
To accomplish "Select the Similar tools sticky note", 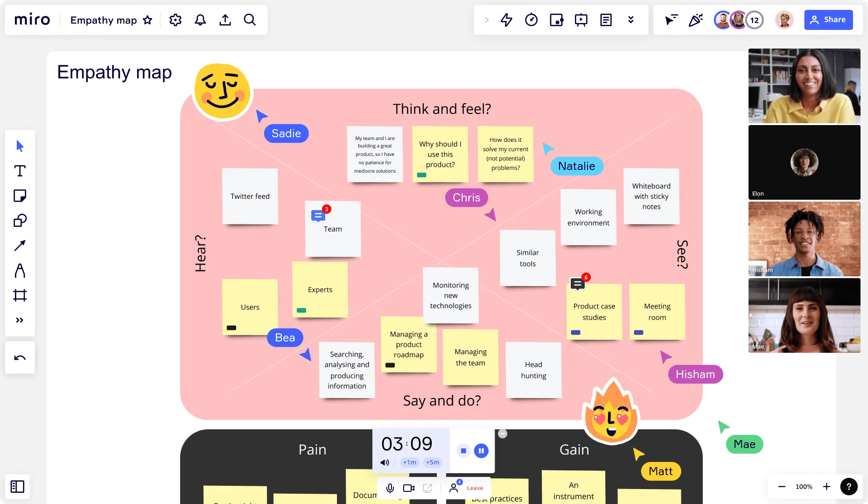I will click(528, 258).
